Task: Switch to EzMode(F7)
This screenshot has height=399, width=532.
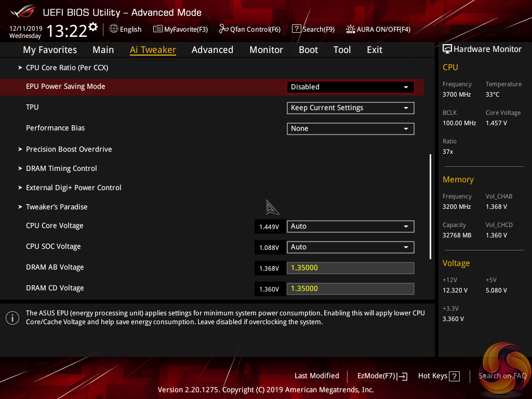Action: pyautogui.click(x=382, y=376)
